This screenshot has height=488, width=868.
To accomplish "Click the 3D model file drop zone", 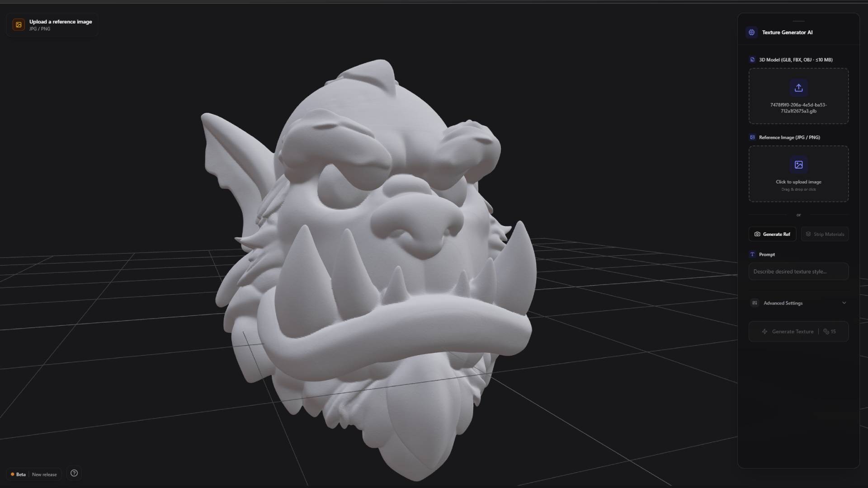I will (x=798, y=96).
